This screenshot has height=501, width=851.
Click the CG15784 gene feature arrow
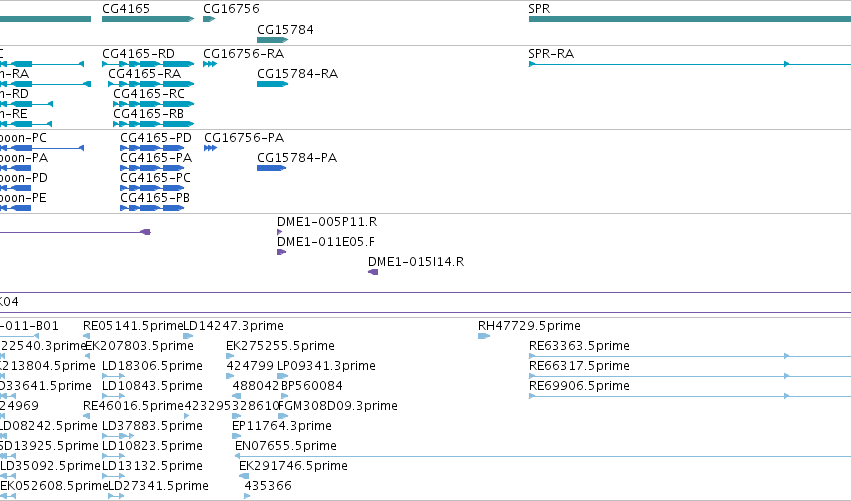pos(272,40)
